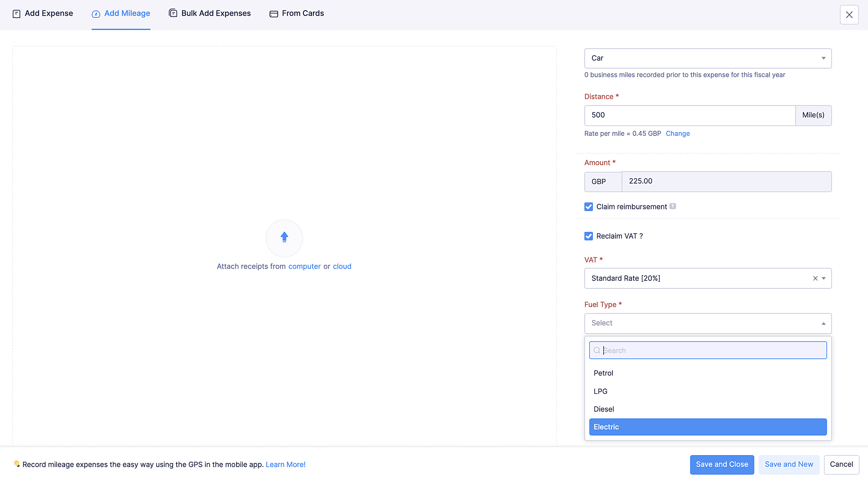This screenshot has width=868, height=482.
Task: Open the Learn More! link
Action: 285,464
